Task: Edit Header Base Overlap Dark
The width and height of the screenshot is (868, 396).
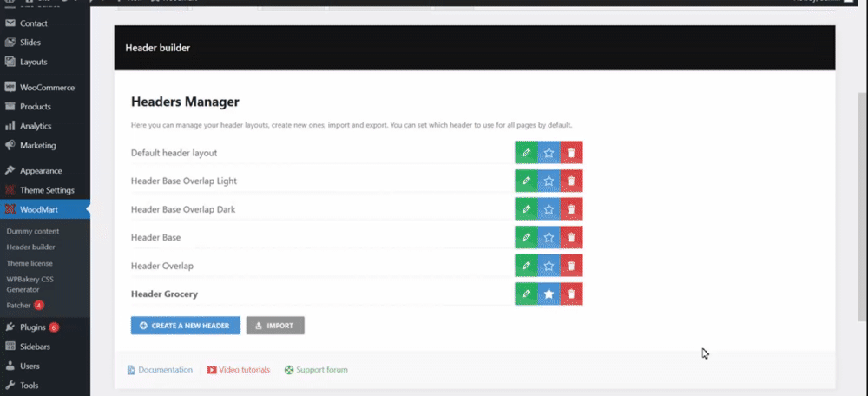Action: [526, 208]
